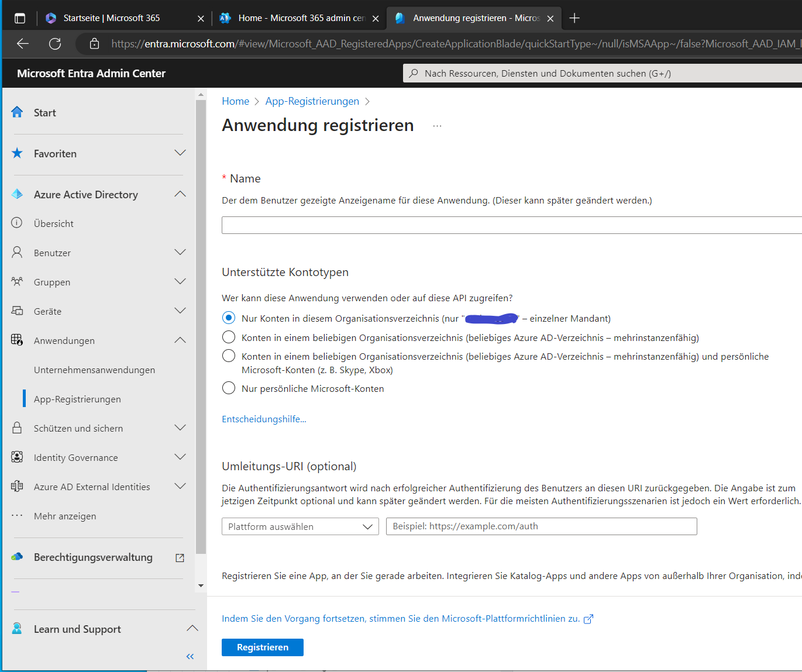Open the Entscheidungshilfe link
Screen dimensions: 802x672
pos(264,419)
